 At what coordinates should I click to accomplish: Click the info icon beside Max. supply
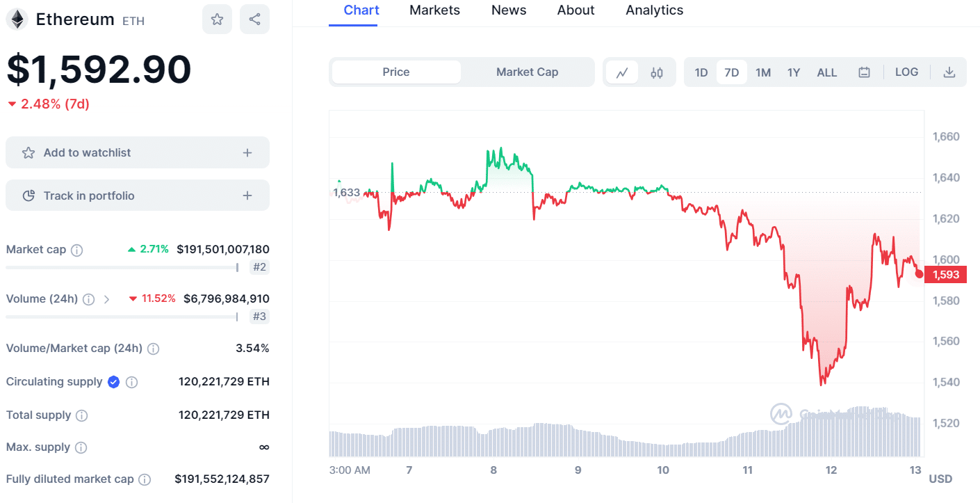(x=81, y=447)
